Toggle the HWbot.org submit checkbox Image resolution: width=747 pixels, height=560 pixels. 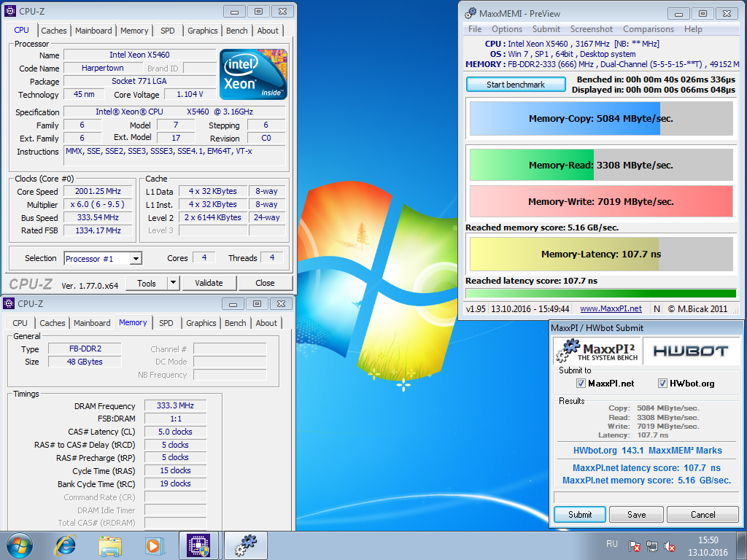click(662, 384)
